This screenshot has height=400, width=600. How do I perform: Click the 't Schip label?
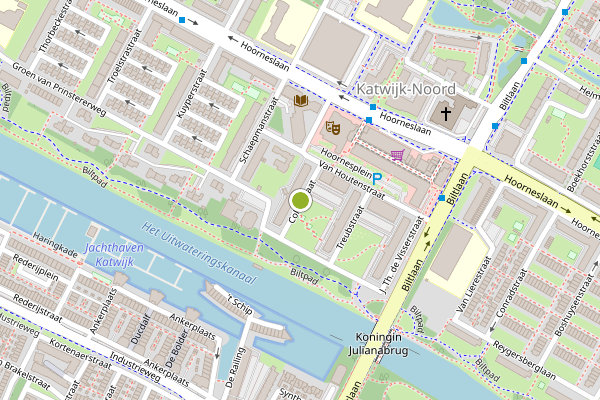(240, 305)
